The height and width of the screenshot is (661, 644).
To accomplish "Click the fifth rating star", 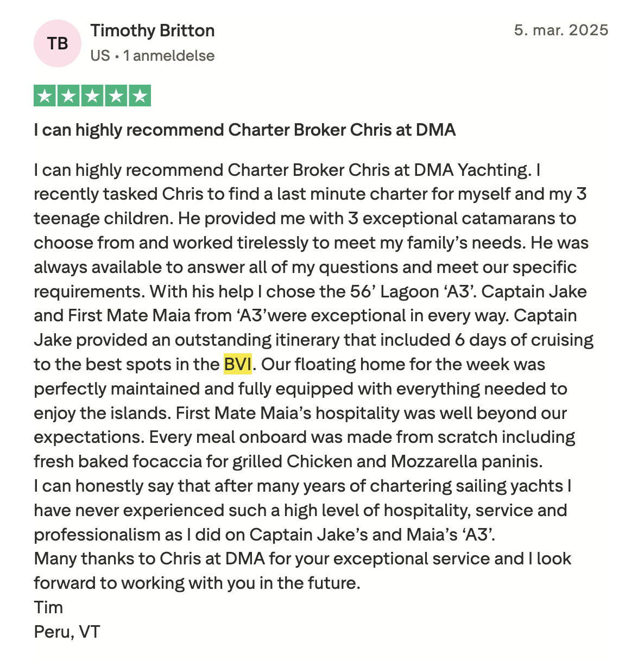I will 140,96.
